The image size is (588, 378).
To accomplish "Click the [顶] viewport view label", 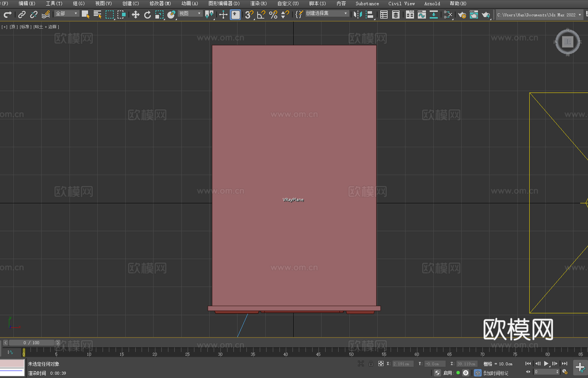I will click(14, 27).
